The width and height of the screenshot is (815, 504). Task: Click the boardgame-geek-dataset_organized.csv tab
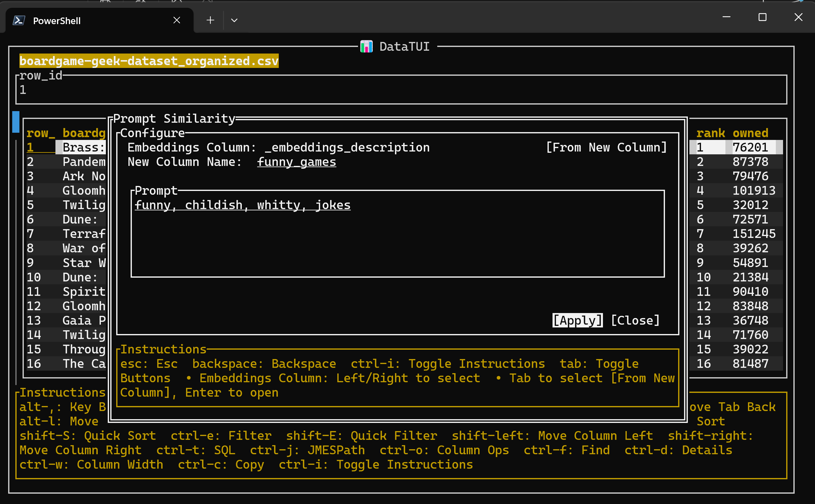[149, 61]
